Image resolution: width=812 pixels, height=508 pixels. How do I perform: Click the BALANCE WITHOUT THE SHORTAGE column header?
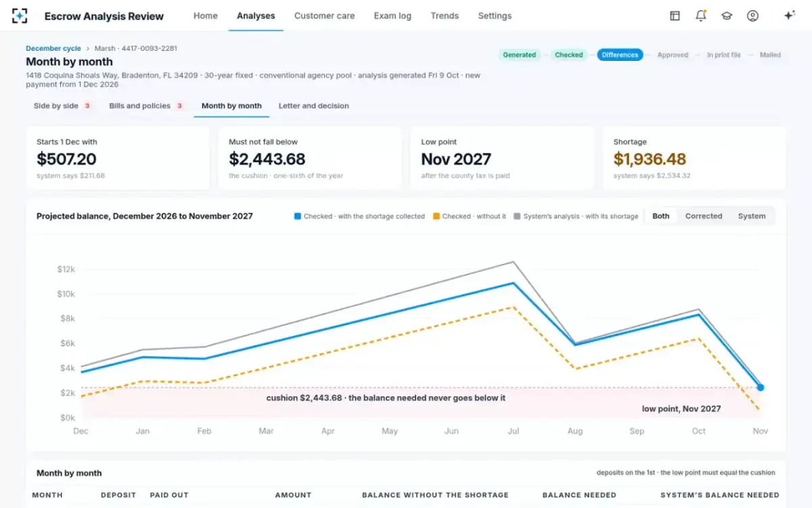coord(435,495)
